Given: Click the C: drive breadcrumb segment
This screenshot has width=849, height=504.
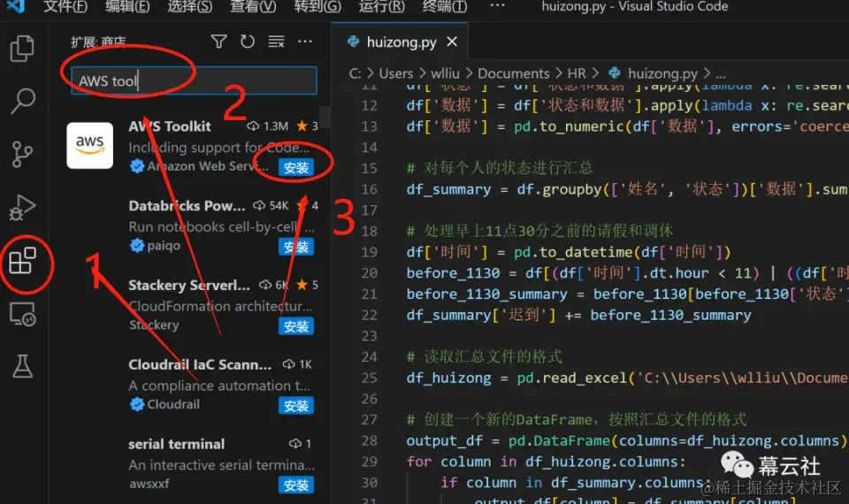Looking at the screenshot, I should point(355,73).
